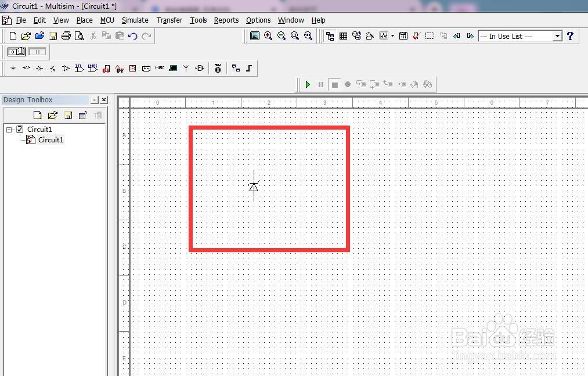Zoom to fit page icon
Viewport: 588px width, 376px height.
click(308, 36)
